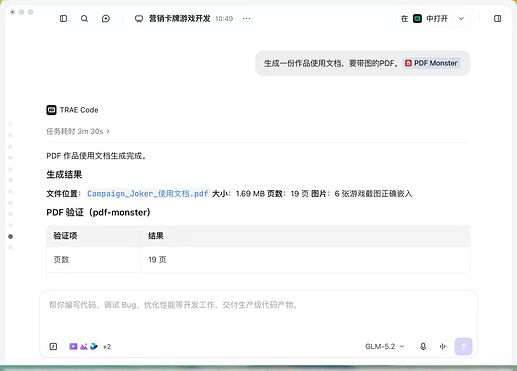Expand the task duration 3m 30s details
Image resolution: width=517 pixels, height=371 pixels.
click(78, 131)
